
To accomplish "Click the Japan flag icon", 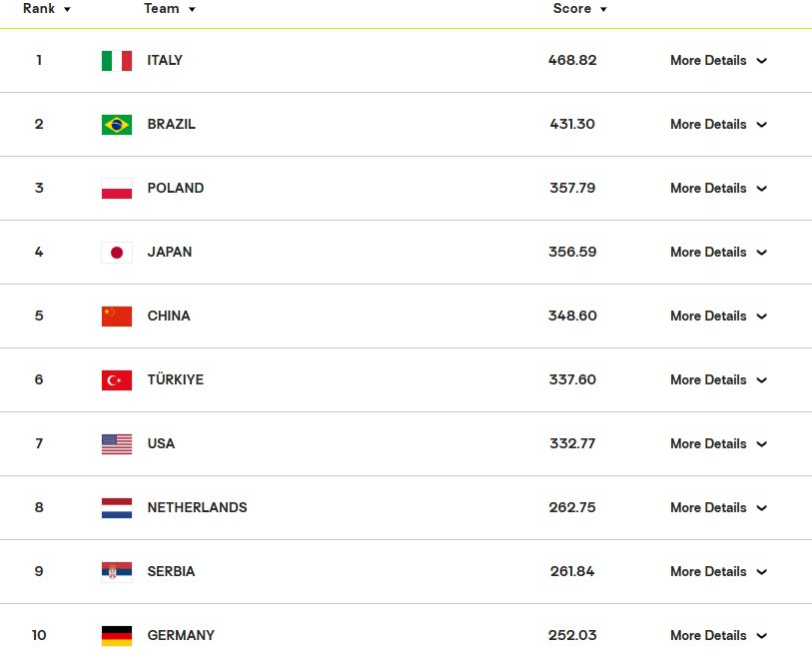I will click(117, 253).
